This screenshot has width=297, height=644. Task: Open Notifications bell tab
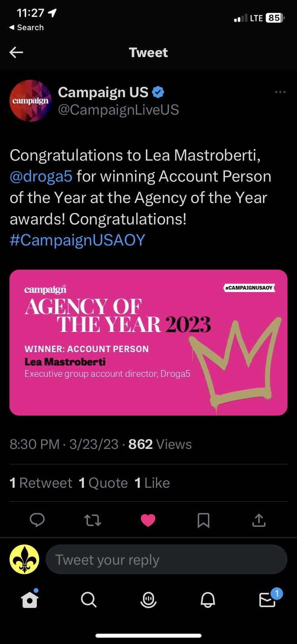click(208, 600)
